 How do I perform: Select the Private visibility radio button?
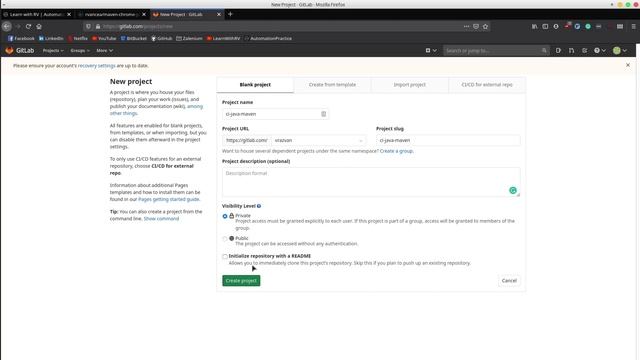click(225, 216)
